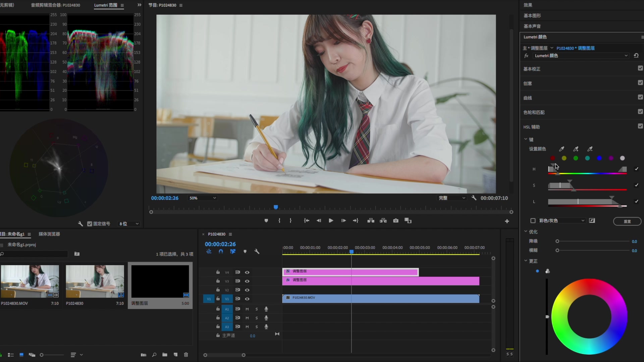The height and width of the screenshot is (362, 644).
Task: Enable Color/Gray mask preview checkbox
Action: pyautogui.click(x=533, y=221)
